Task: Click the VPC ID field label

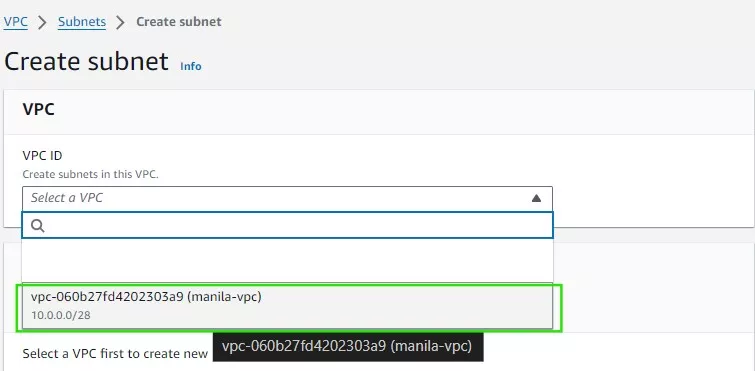Action: tap(42, 155)
